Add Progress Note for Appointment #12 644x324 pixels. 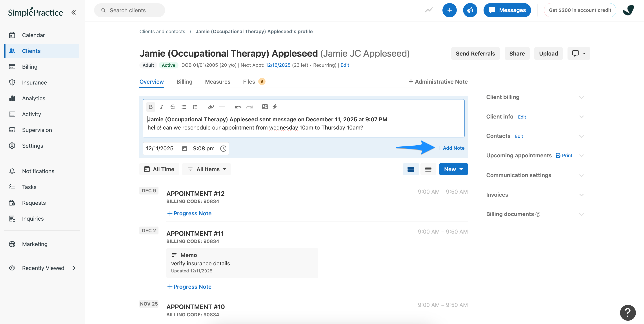[x=189, y=213]
